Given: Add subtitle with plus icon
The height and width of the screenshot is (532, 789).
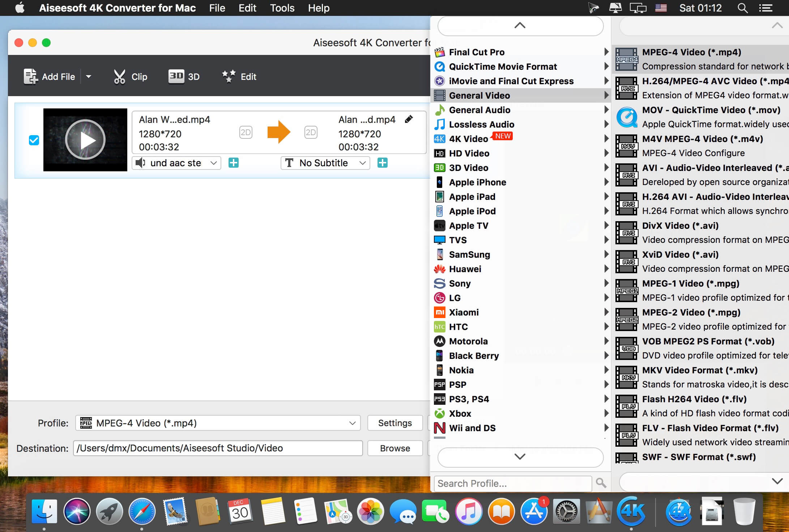Looking at the screenshot, I should [383, 163].
